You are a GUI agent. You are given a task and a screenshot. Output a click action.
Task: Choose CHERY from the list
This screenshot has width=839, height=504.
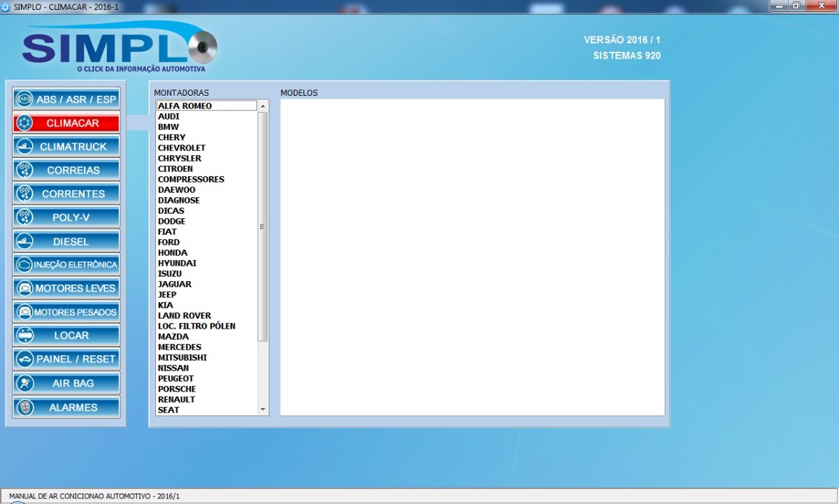(x=206, y=137)
